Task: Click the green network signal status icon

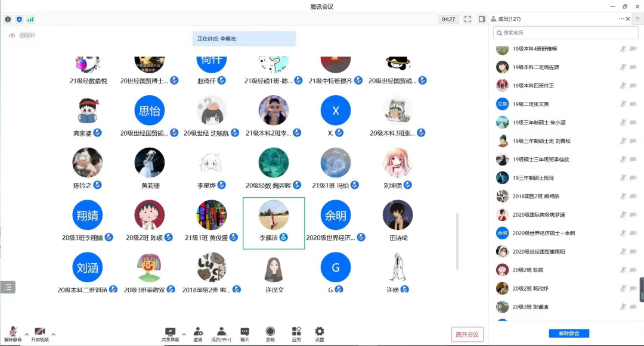Action: (30, 19)
